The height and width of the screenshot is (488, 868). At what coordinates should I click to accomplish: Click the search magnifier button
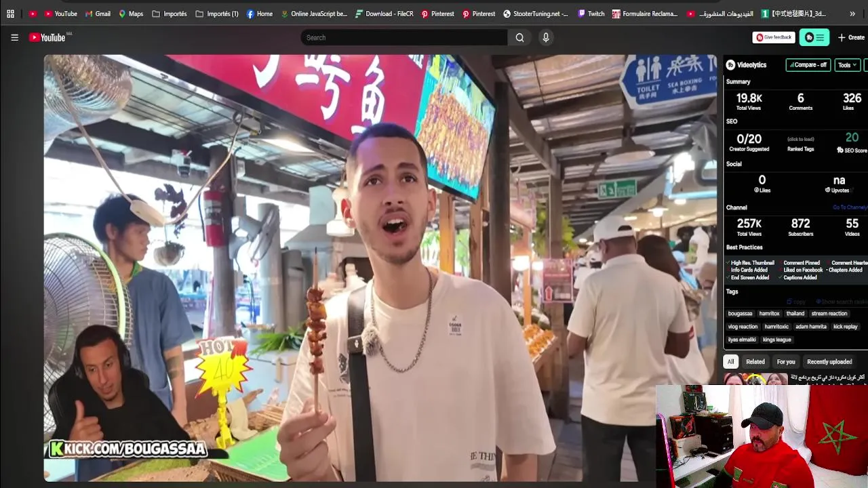pos(519,37)
